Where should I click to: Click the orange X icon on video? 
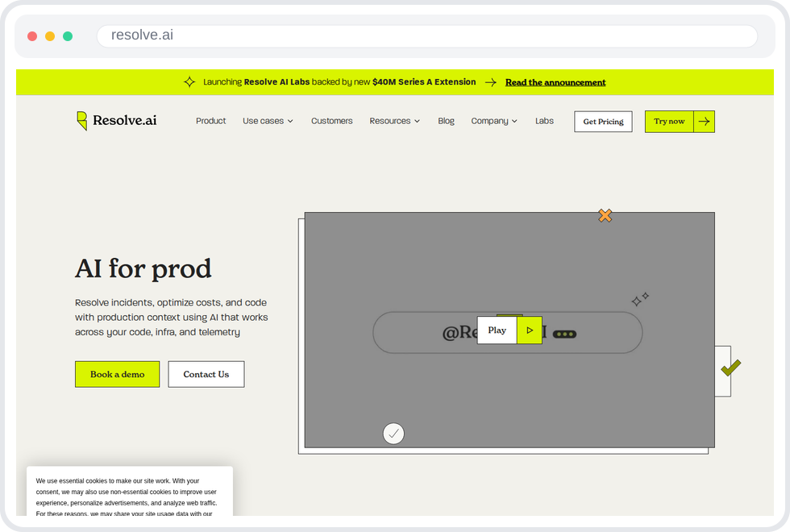pyautogui.click(x=605, y=216)
